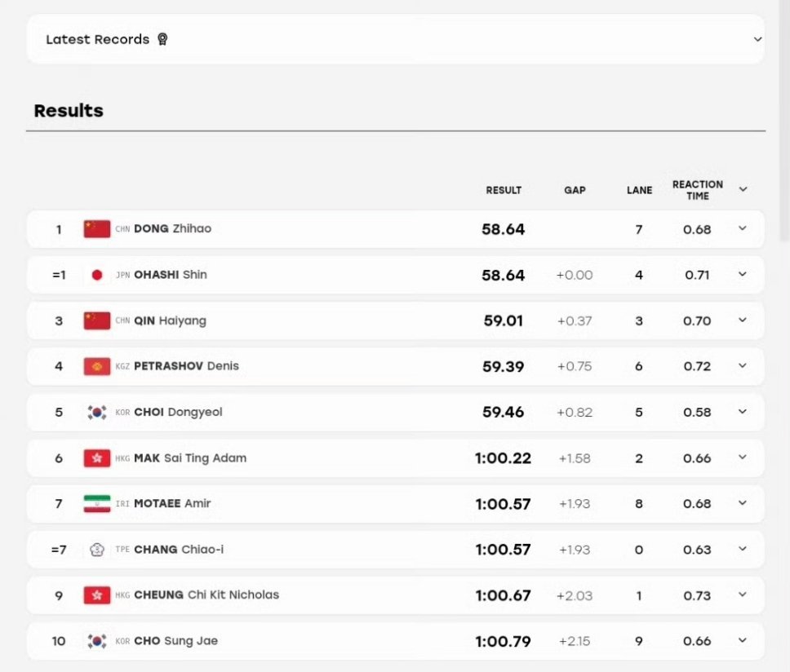
Task: Click Hong Kong flag beside MAK Sai Ting Adam
Action: pos(97,458)
